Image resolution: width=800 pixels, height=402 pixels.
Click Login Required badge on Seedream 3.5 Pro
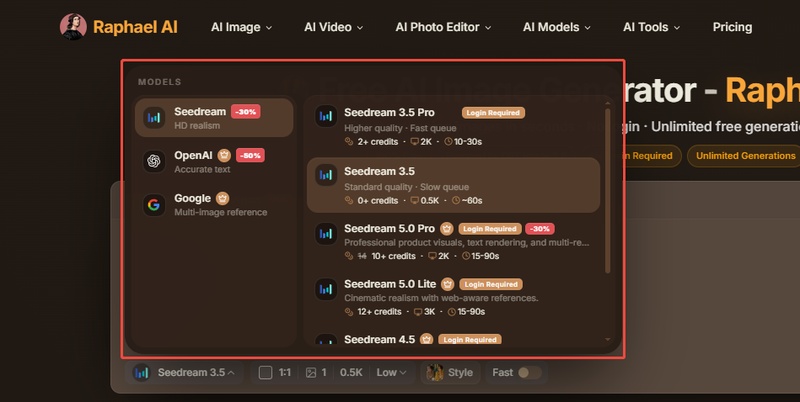coord(493,113)
